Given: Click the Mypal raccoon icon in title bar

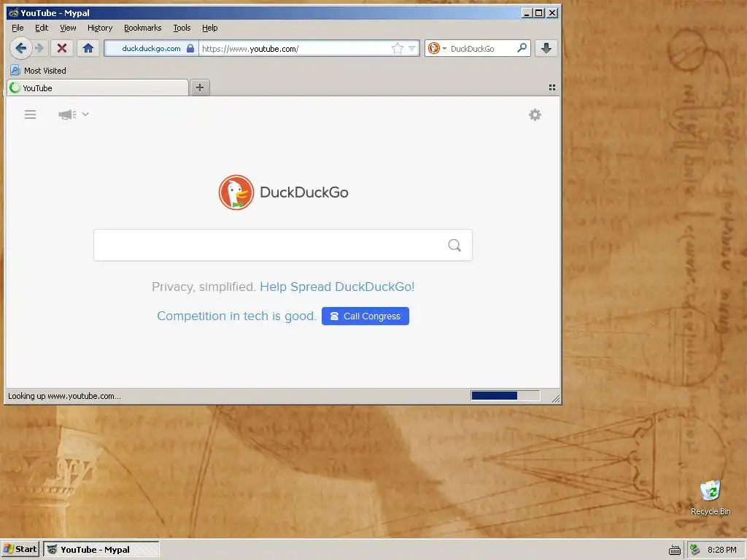Looking at the screenshot, I should (13, 13).
